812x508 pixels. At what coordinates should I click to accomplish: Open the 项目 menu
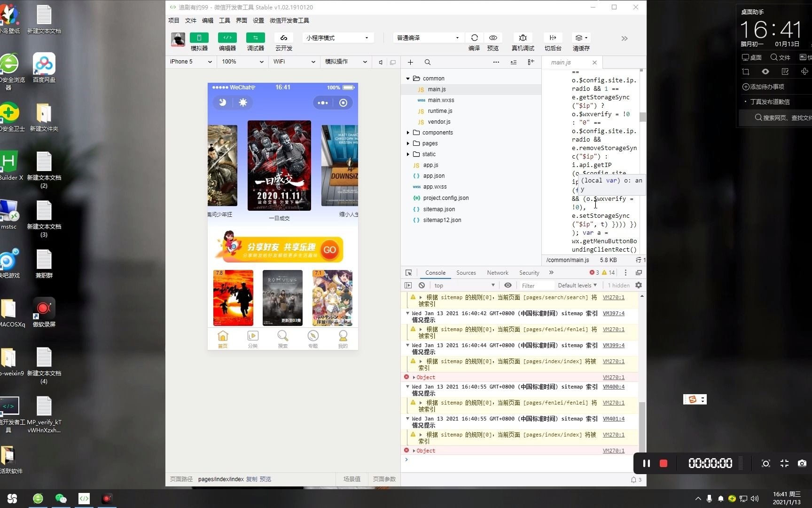[x=174, y=20]
